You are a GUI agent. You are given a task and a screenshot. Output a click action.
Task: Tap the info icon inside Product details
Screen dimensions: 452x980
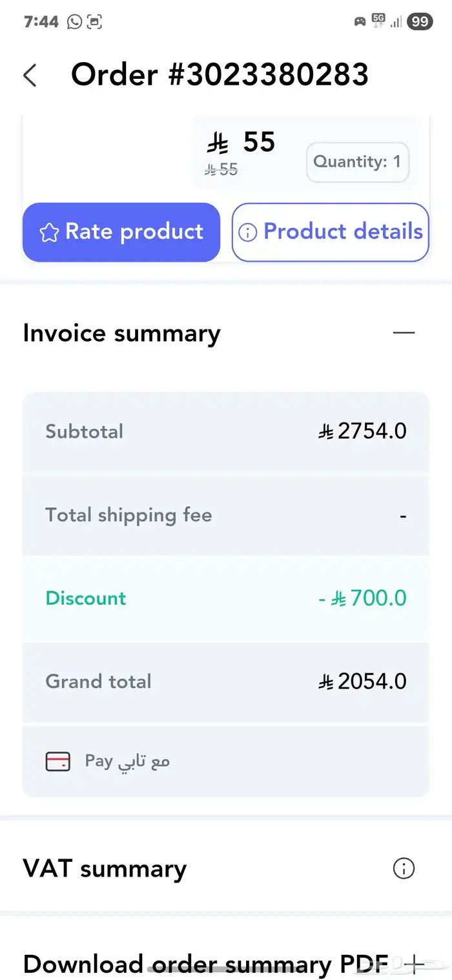pyautogui.click(x=248, y=232)
